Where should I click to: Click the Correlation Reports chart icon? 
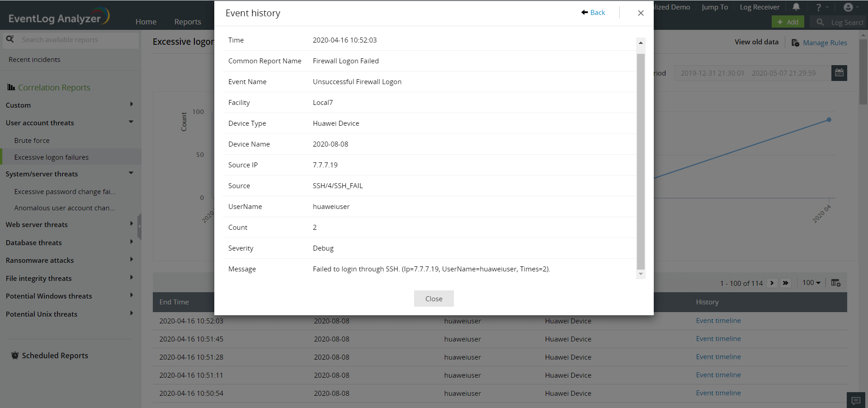pos(11,87)
